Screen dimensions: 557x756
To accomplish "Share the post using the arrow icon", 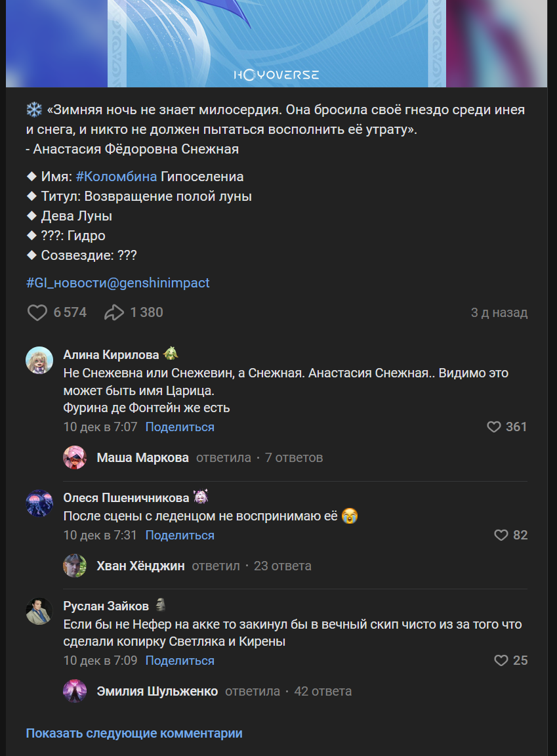I will coord(114,312).
